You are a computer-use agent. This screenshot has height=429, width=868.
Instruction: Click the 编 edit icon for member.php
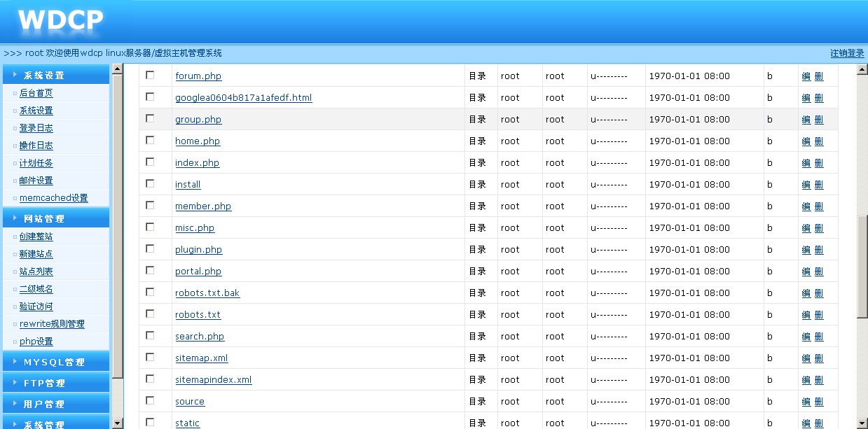tap(806, 206)
